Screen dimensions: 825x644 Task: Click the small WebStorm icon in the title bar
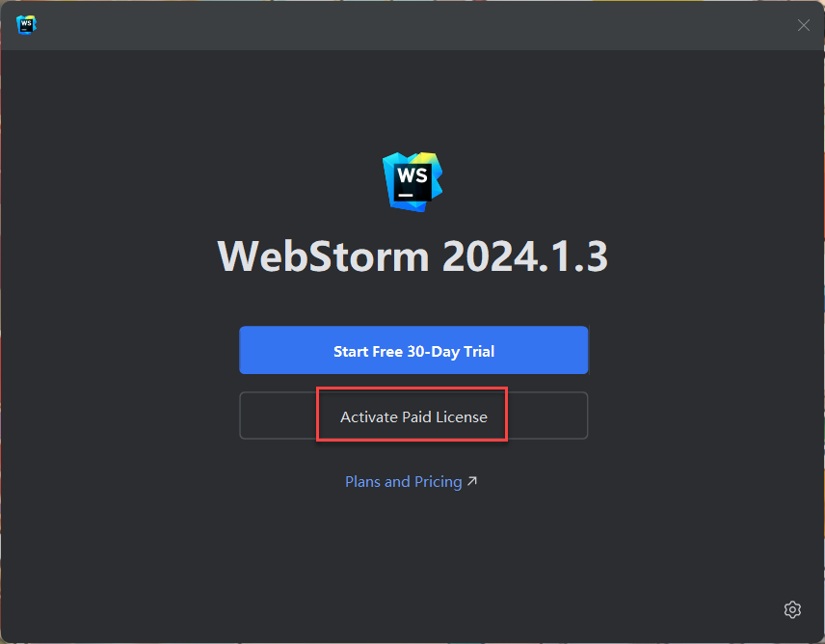26,25
